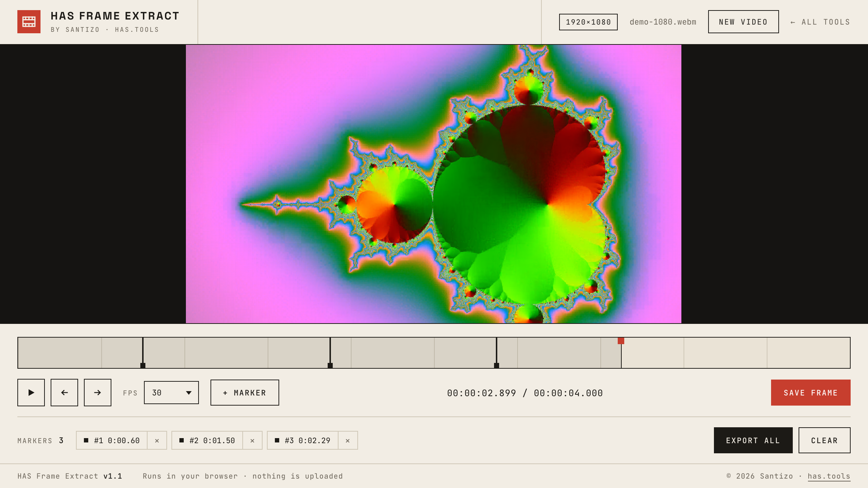The height and width of the screenshot is (488, 868).
Task: Jump to marker #2 0:01.50
Action: point(207,440)
